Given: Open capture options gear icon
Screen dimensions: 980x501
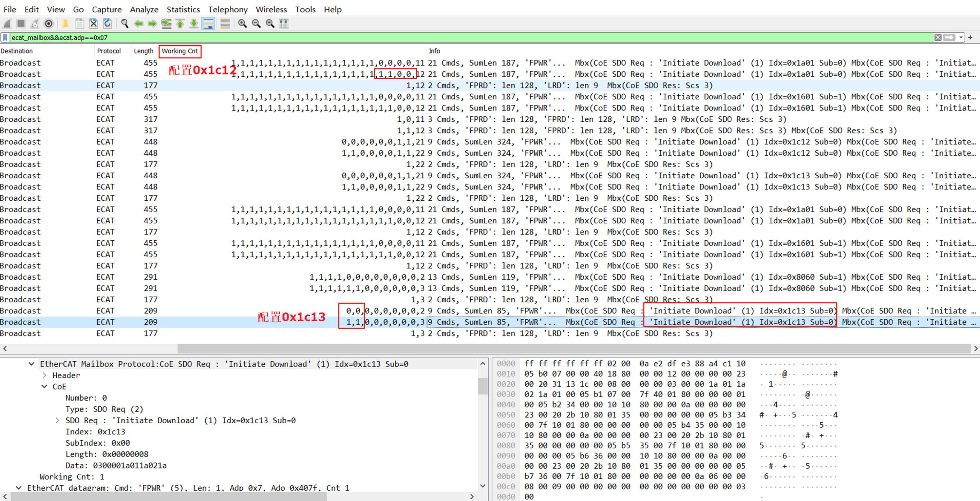Looking at the screenshot, I should (48, 24).
